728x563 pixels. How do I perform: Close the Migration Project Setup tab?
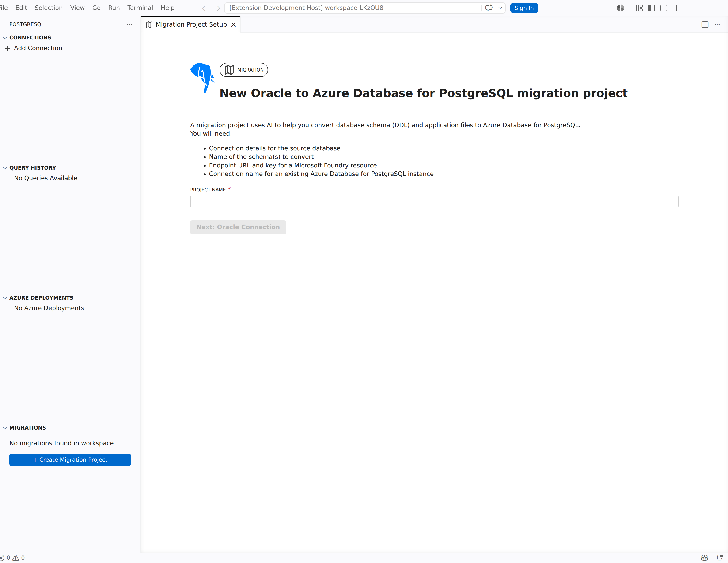[x=234, y=25]
